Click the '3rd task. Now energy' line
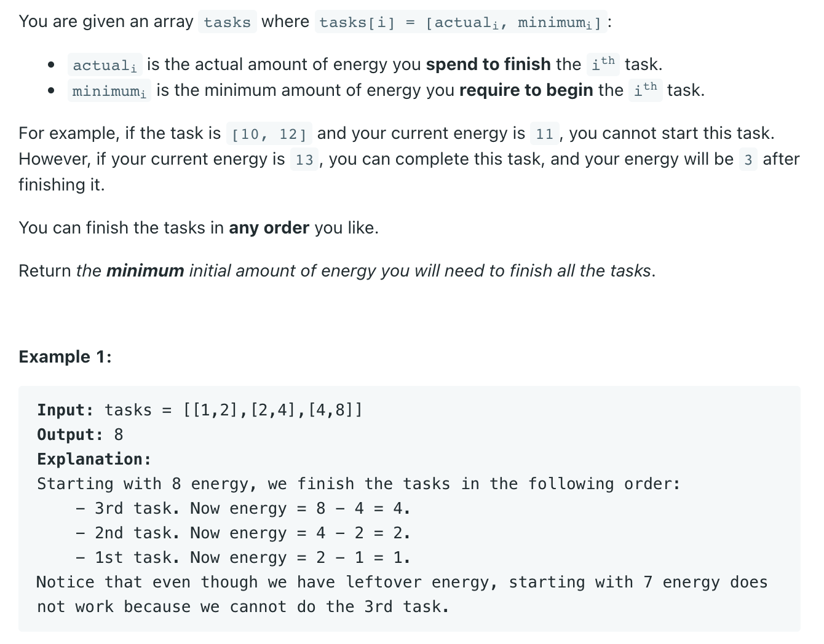The width and height of the screenshot is (824, 644). click(243, 508)
